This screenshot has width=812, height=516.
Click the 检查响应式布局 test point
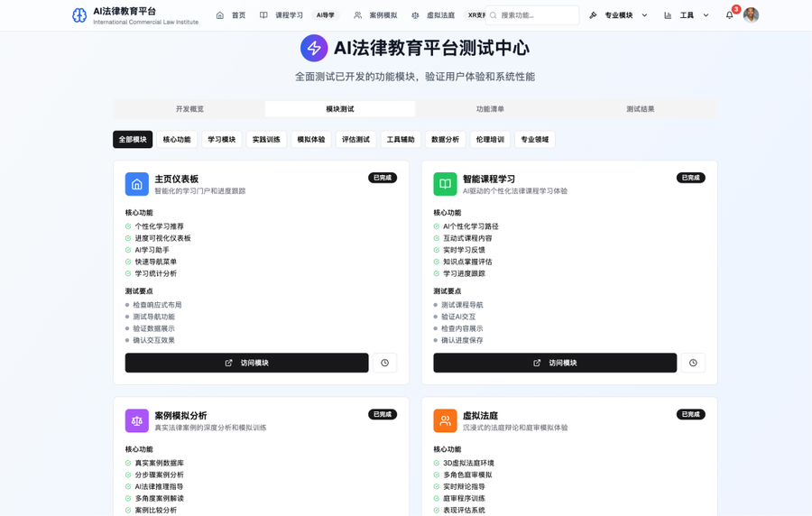coord(157,305)
